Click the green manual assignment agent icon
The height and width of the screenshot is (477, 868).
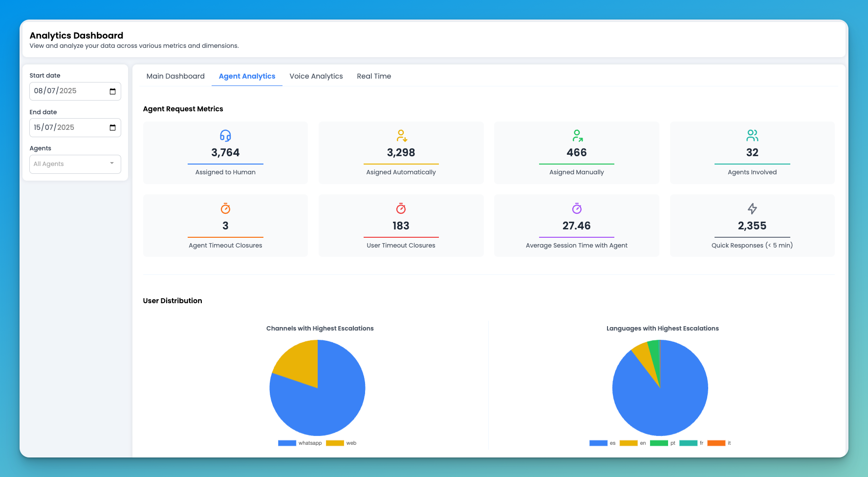tap(576, 136)
